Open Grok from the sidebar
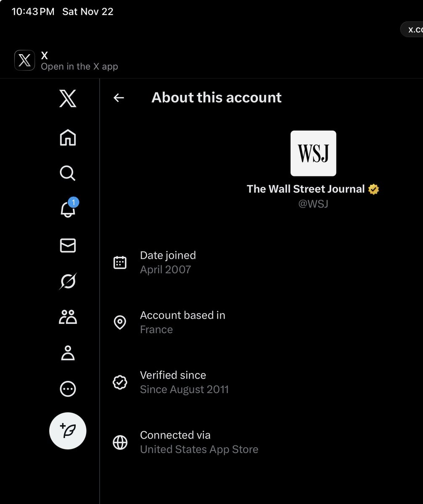 [x=68, y=281]
